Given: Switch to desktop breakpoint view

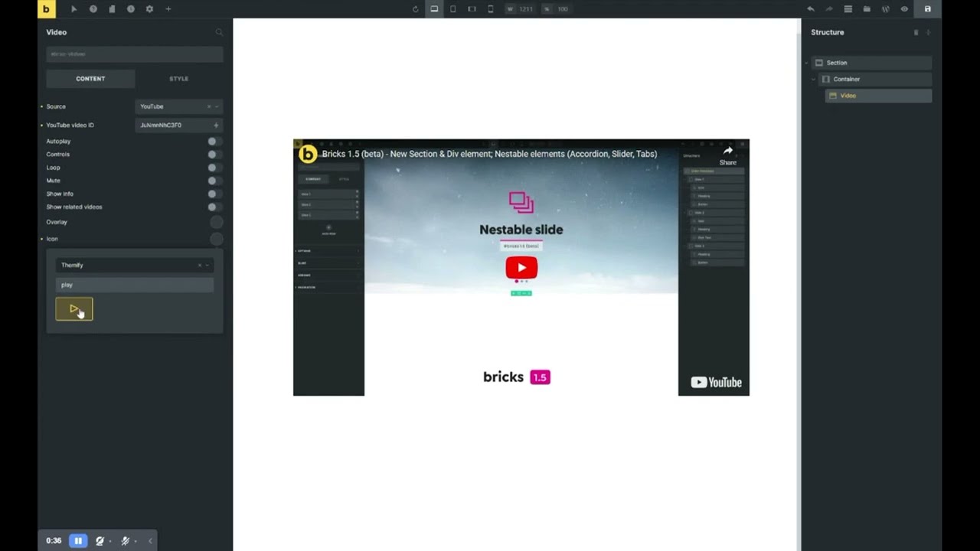Looking at the screenshot, I should (434, 9).
